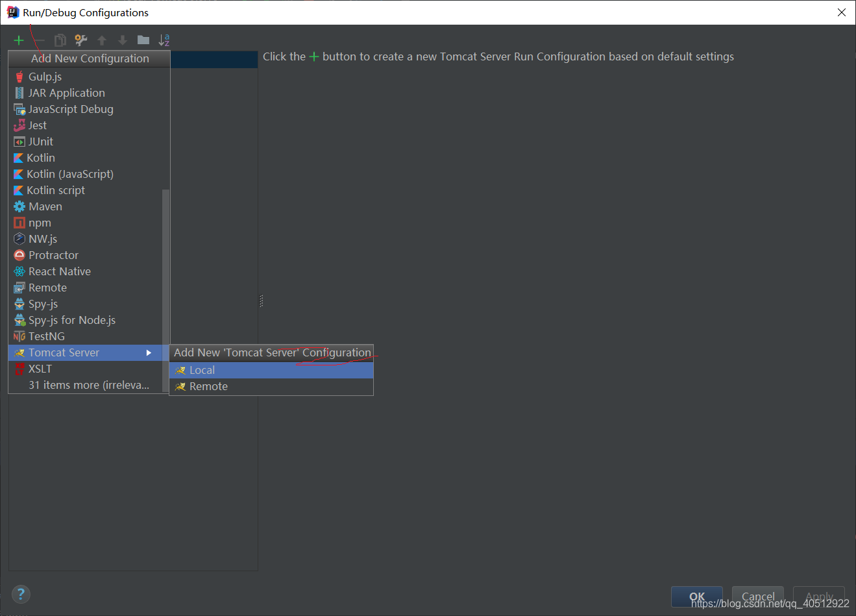Viewport: 856px width, 616px height.
Task: Click the panel splitter grip handle
Action: point(261,301)
